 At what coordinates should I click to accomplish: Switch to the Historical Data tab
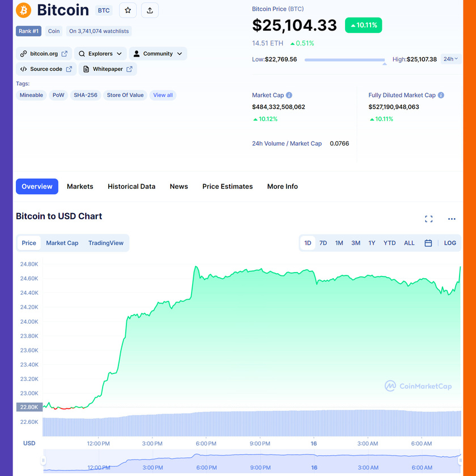pos(131,186)
